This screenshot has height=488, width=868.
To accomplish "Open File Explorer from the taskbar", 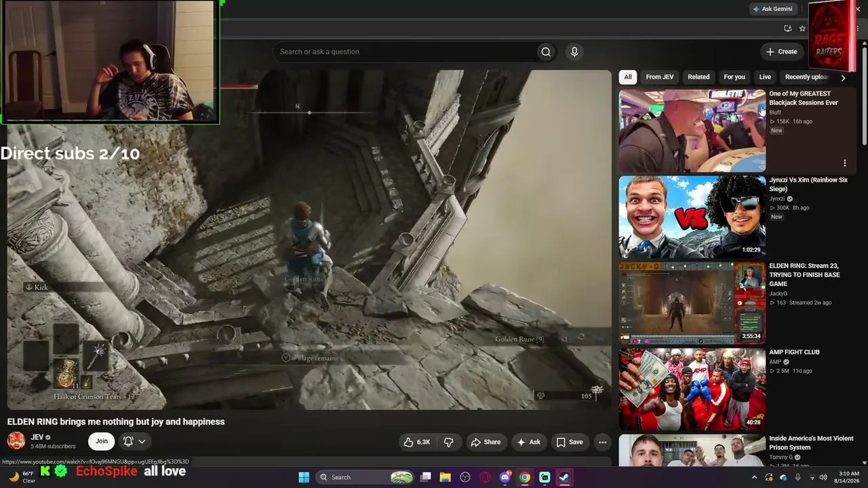I will click(446, 477).
